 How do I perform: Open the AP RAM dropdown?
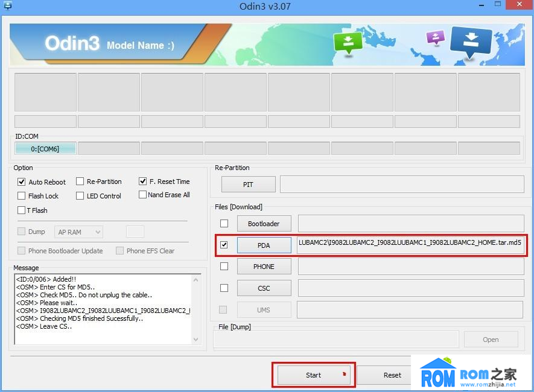click(x=78, y=232)
